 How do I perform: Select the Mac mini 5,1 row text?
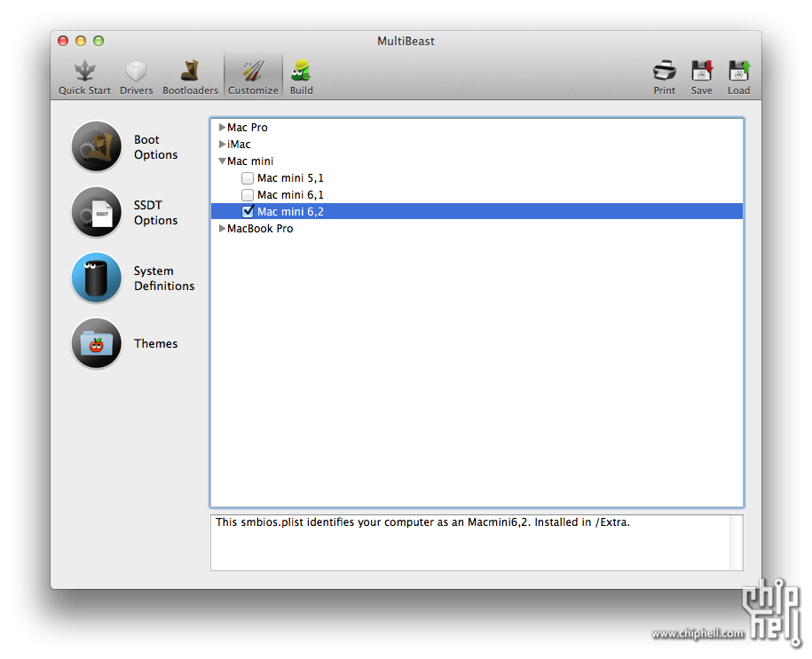pos(290,178)
